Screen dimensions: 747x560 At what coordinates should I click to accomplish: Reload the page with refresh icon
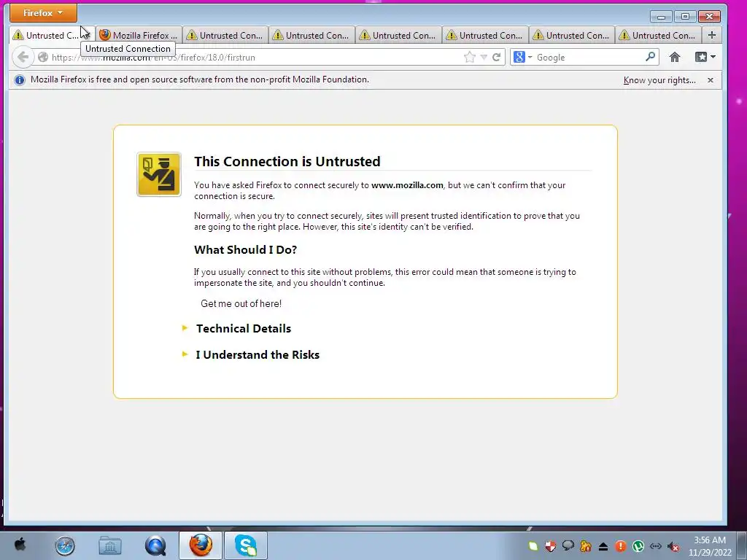click(496, 57)
